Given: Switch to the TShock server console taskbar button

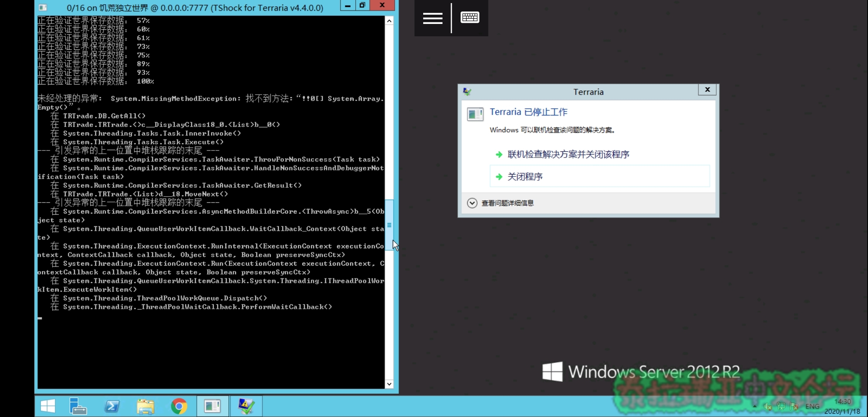Looking at the screenshot, I should pyautogui.click(x=212, y=406).
